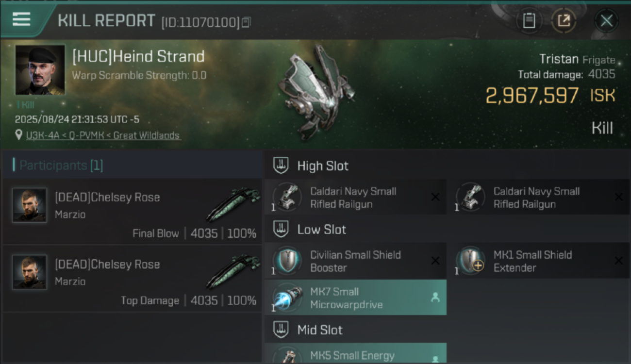Select the Chelsey Rose Final Blow entry
631x364 pixels.
[x=132, y=211]
